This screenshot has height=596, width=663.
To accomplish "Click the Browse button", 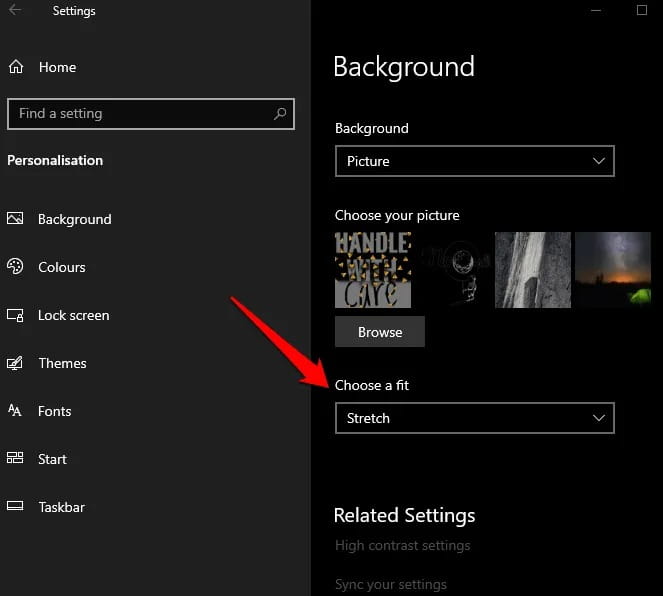I will [380, 332].
